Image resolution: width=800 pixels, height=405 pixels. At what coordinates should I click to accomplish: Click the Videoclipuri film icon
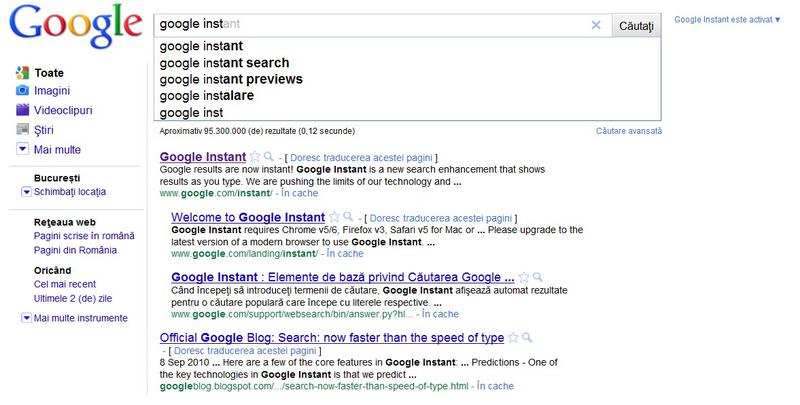pyautogui.click(x=23, y=110)
